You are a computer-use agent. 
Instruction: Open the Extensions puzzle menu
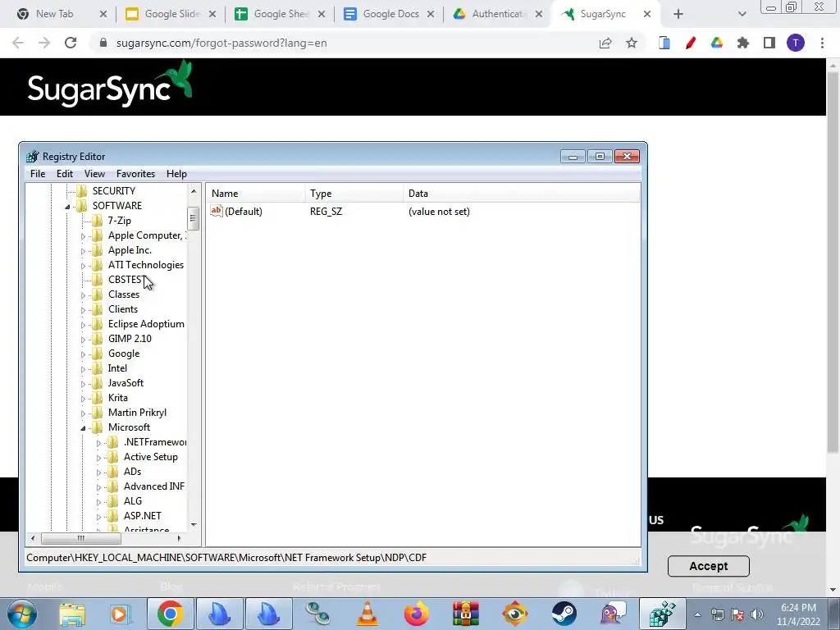coord(743,43)
